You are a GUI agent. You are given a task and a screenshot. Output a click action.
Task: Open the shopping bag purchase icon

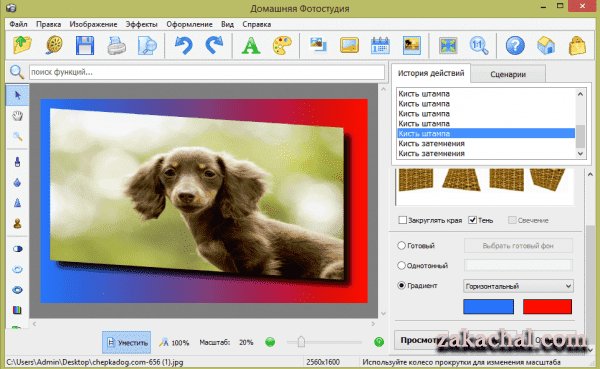click(x=577, y=45)
